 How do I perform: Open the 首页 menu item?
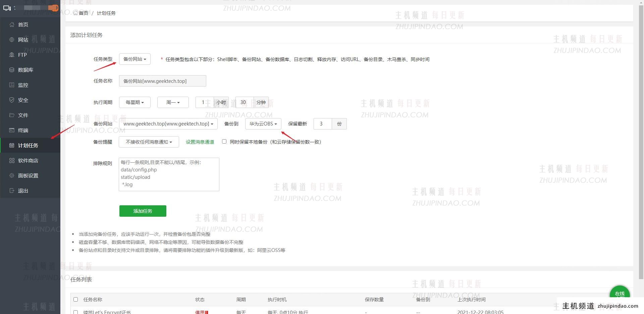point(30,24)
